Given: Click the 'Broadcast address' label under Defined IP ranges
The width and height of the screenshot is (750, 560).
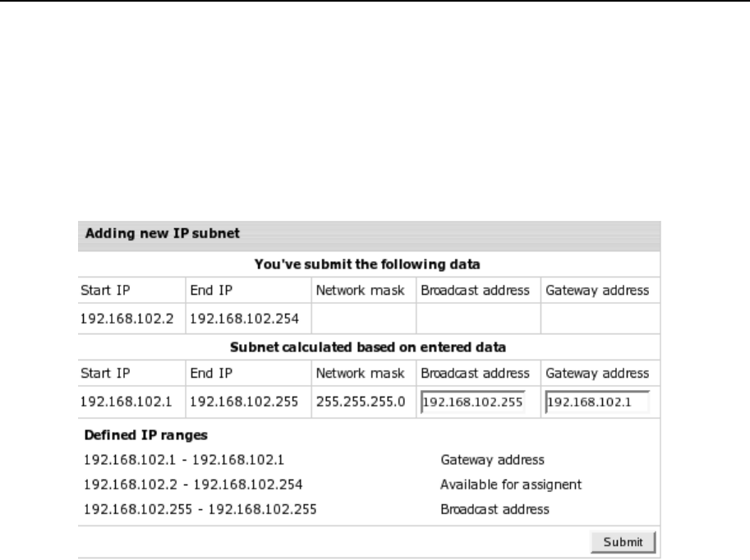Looking at the screenshot, I should pos(495,509).
